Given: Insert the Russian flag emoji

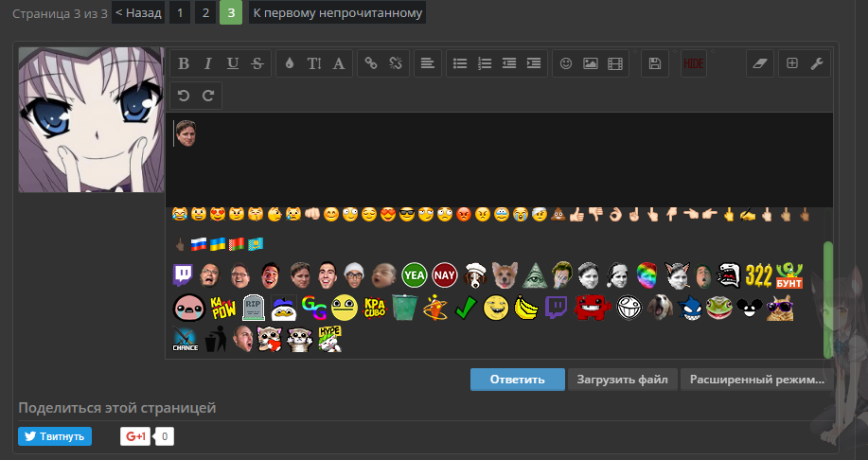Looking at the screenshot, I should coord(198,243).
